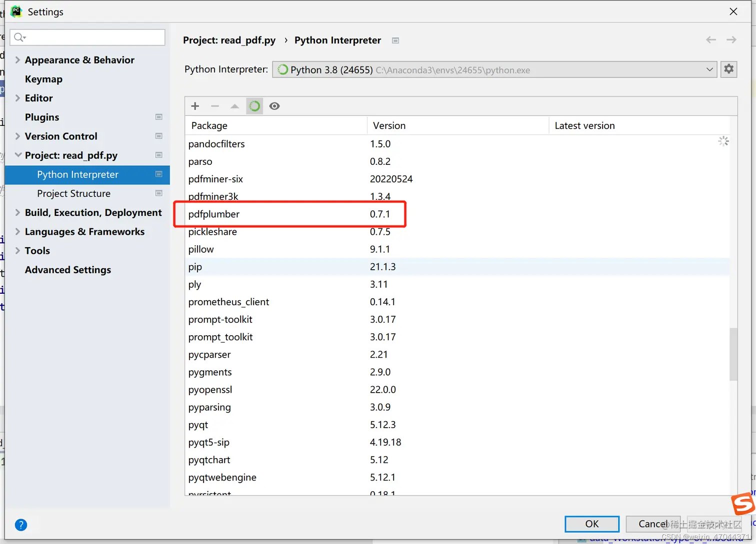The height and width of the screenshot is (544, 756).
Task: Expand the Version Control section
Action: (x=17, y=136)
